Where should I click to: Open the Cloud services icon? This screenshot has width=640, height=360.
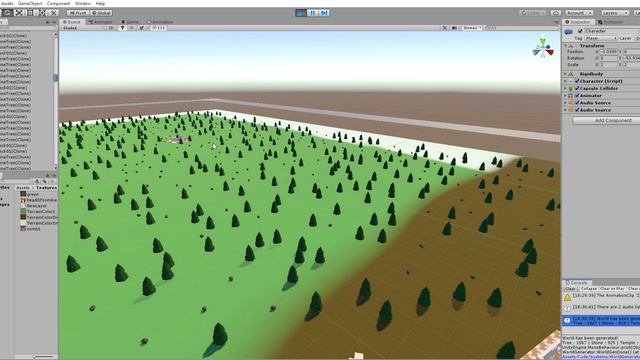[556, 13]
